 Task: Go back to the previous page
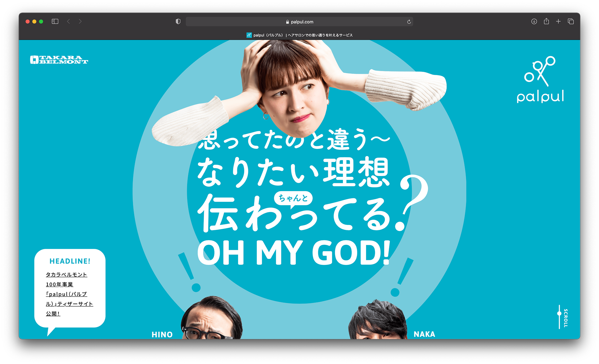[68, 22]
